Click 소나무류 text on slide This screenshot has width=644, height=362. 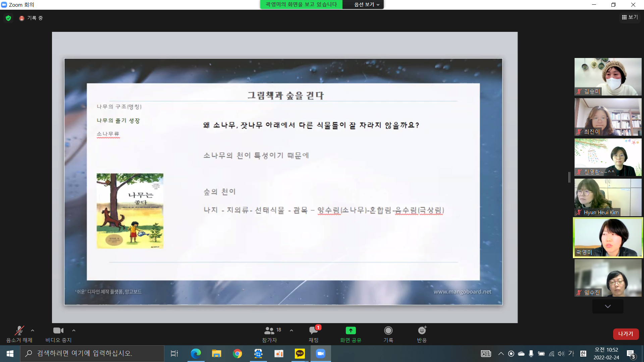point(108,134)
